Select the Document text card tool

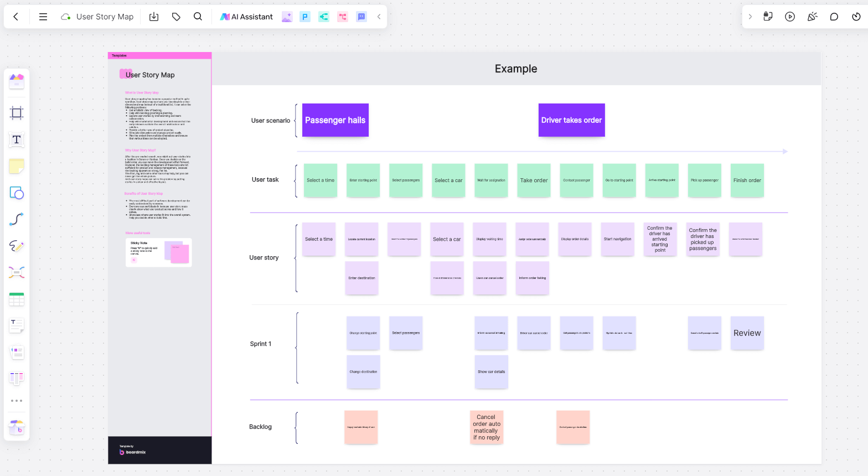(17, 325)
